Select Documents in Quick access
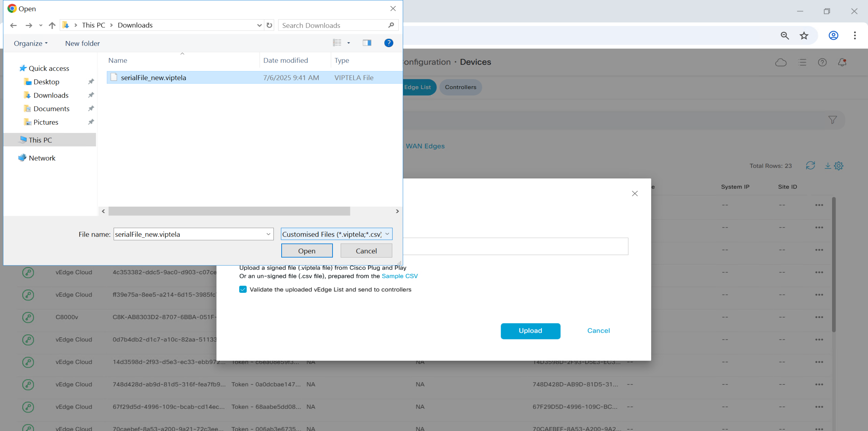This screenshot has height=431, width=868. (51, 109)
